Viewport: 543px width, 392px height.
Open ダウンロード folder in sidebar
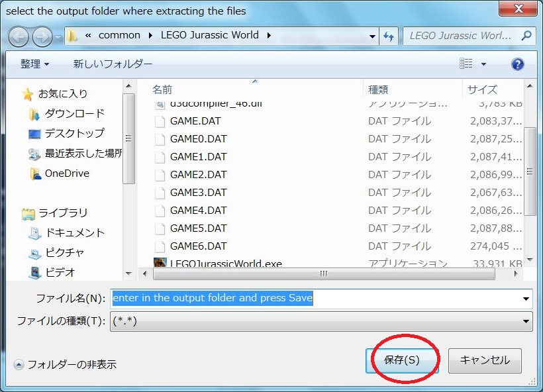tap(74, 113)
